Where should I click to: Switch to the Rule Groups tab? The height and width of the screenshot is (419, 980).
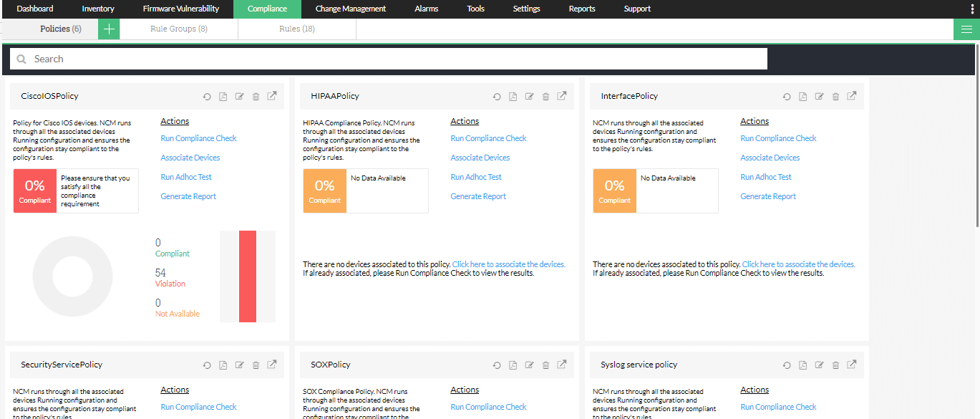pyautogui.click(x=179, y=29)
